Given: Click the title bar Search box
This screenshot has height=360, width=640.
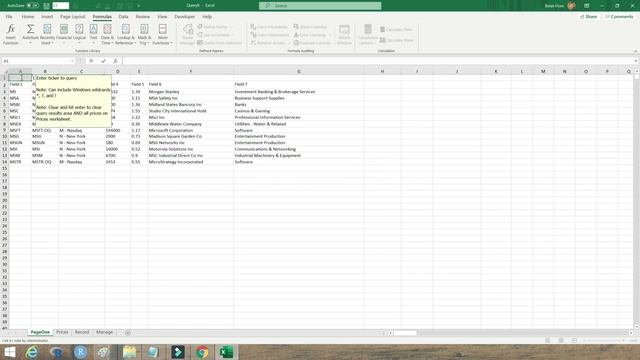Looking at the screenshot, I should (320, 6).
